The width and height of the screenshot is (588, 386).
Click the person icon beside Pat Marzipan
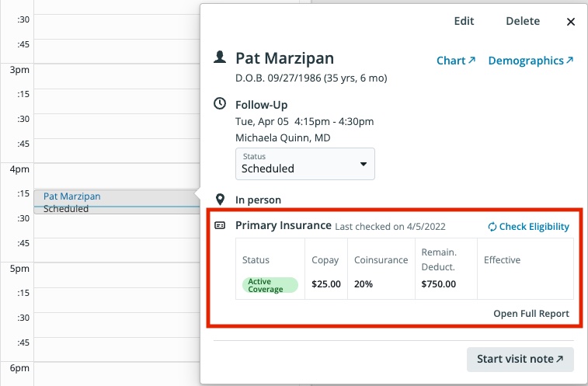(x=221, y=58)
